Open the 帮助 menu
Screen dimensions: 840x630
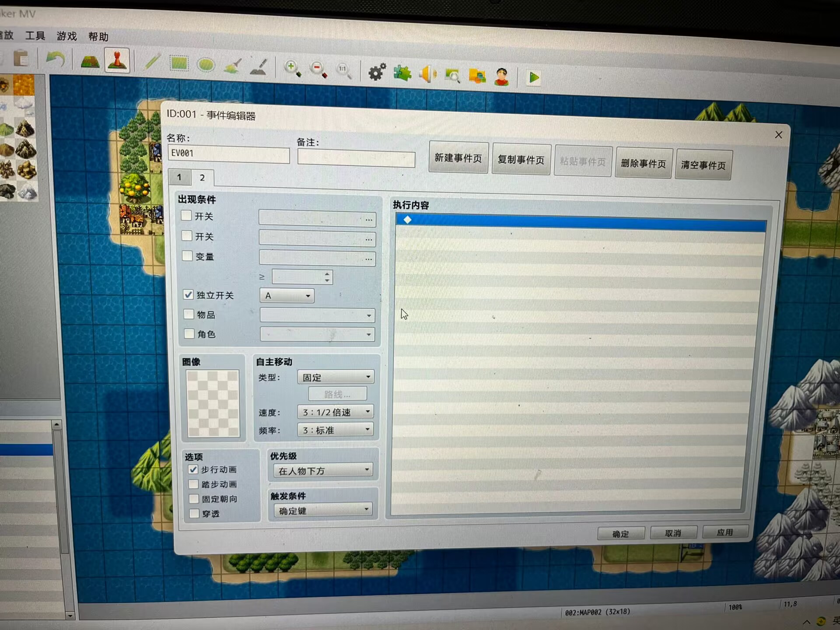[x=98, y=36]
